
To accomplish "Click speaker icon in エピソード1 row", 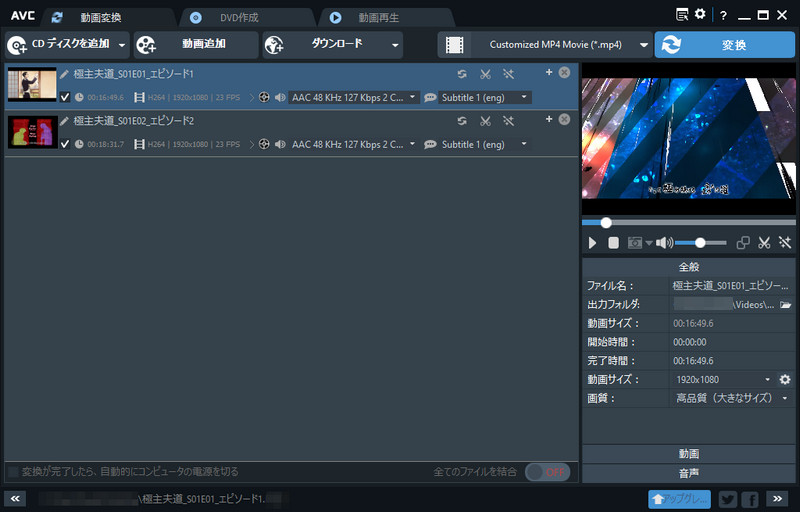I will (x=280, y=97).
